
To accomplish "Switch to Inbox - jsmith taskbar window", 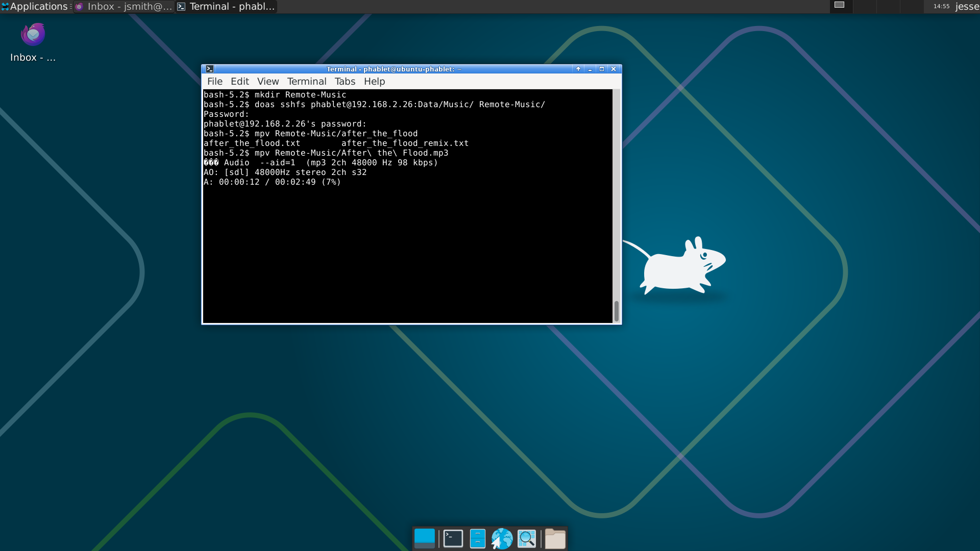I will [124, 7].
